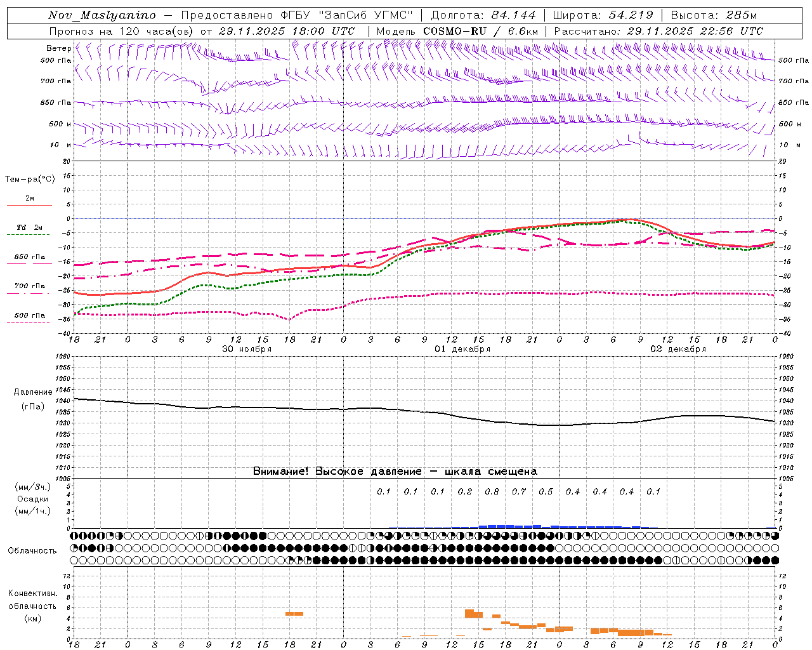The image size is (812, 650).
Task: Click 'Прогноз на 120 часа(ов)' forecast header
Action: (x=122, y=31)
